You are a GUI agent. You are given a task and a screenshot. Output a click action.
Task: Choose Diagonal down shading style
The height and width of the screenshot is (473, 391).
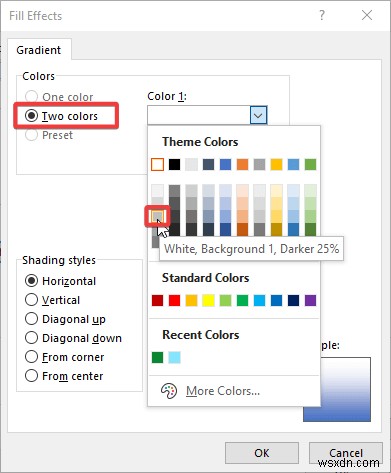tap(31, 338)
